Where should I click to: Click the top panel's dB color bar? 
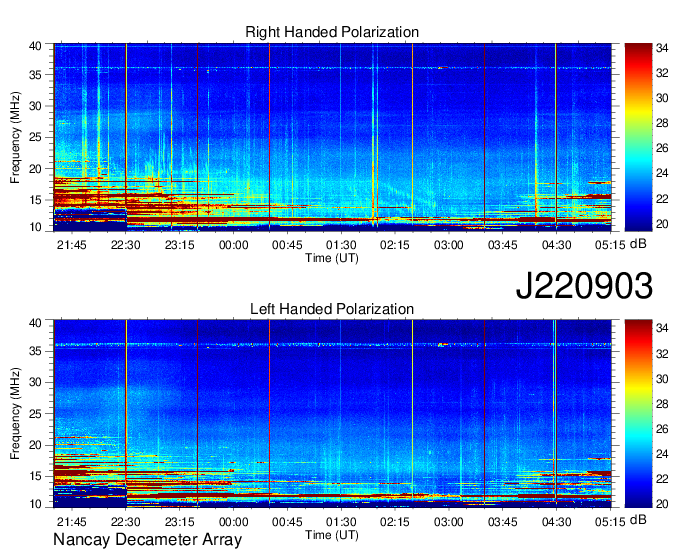pyautogui.click(x=638, y=137)
